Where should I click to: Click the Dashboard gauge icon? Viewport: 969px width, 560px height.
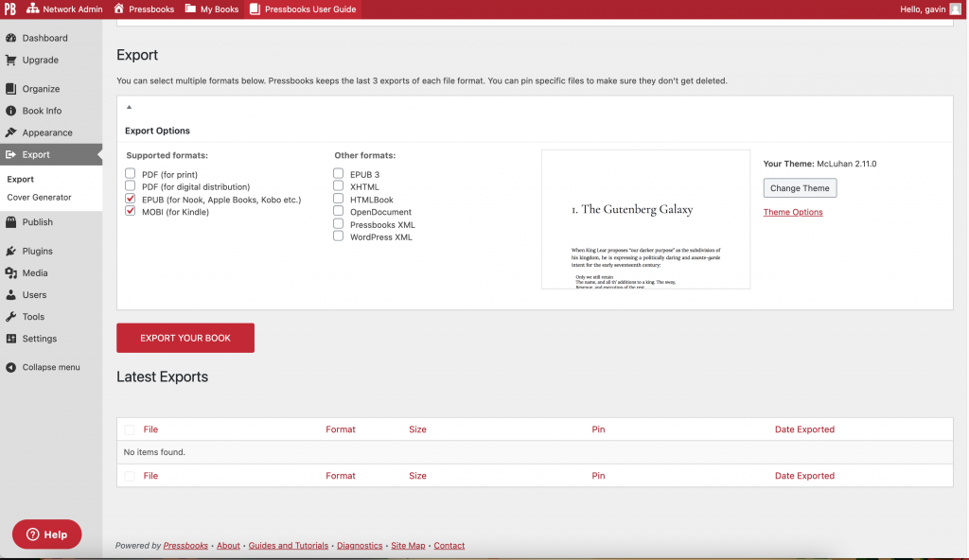click(x=11, y=38)
